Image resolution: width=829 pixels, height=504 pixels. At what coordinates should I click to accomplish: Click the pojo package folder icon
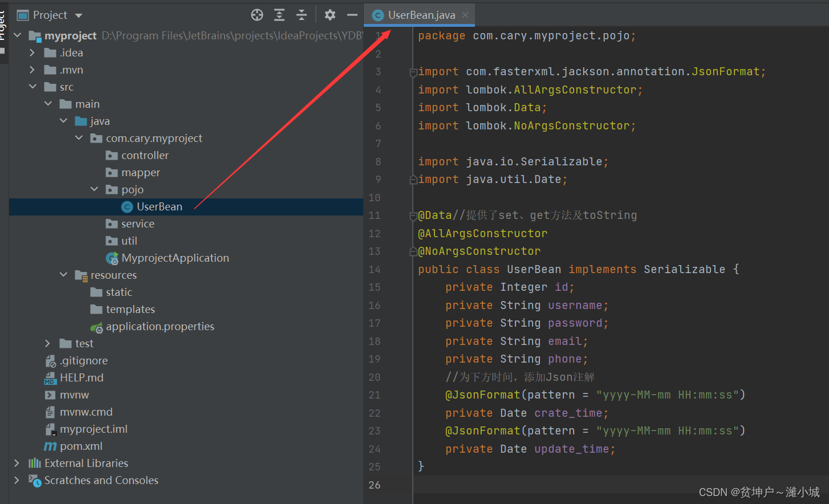(x=112, y=189)
